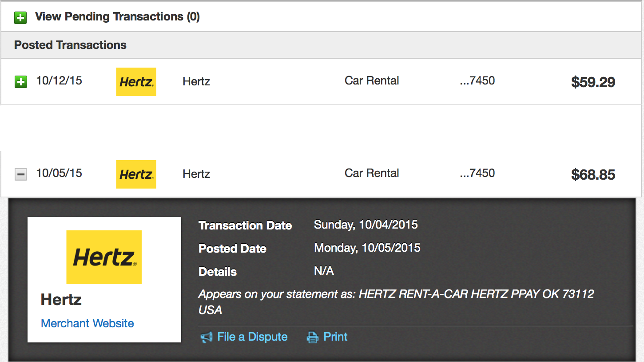644x362 pixels.
Task: Click Hertz merchant name in 10/12/15 row
Action: tap(196, 81)
